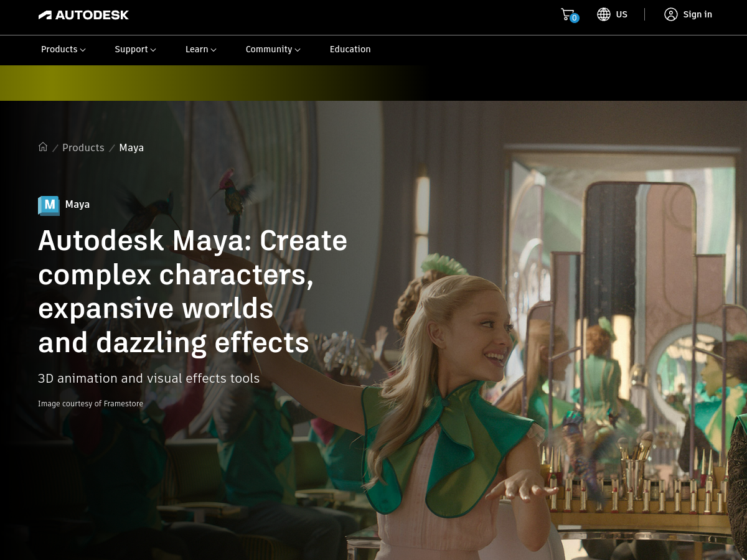The height and width of the screenshot is (560, 747).
Task: Click the olive gradient promo banner
Action: (x=212, y=83)
